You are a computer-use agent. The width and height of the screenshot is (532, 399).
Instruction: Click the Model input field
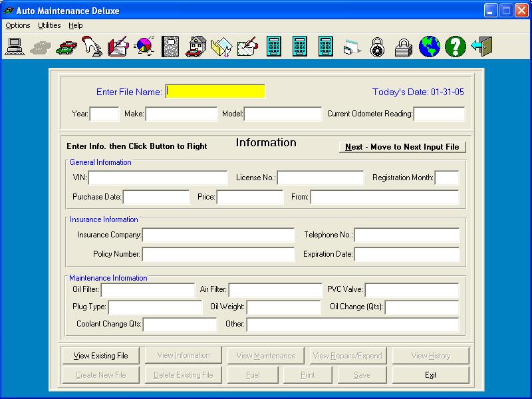283,114
